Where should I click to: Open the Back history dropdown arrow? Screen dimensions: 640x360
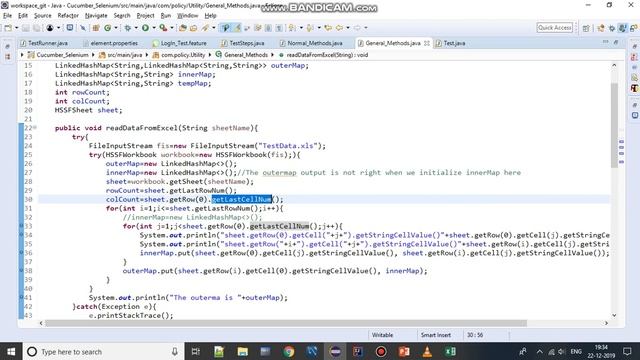[348, 28]
